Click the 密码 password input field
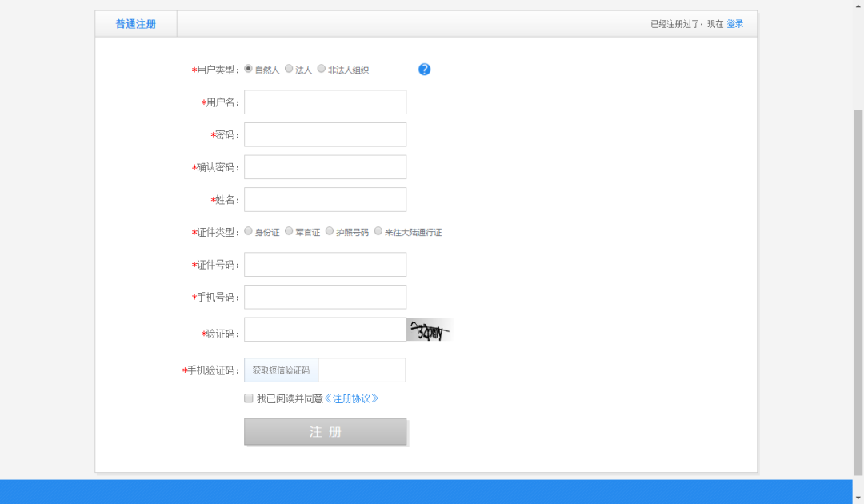Image resolution: width=864 pixels, height=504 pixels. point(325,134)
